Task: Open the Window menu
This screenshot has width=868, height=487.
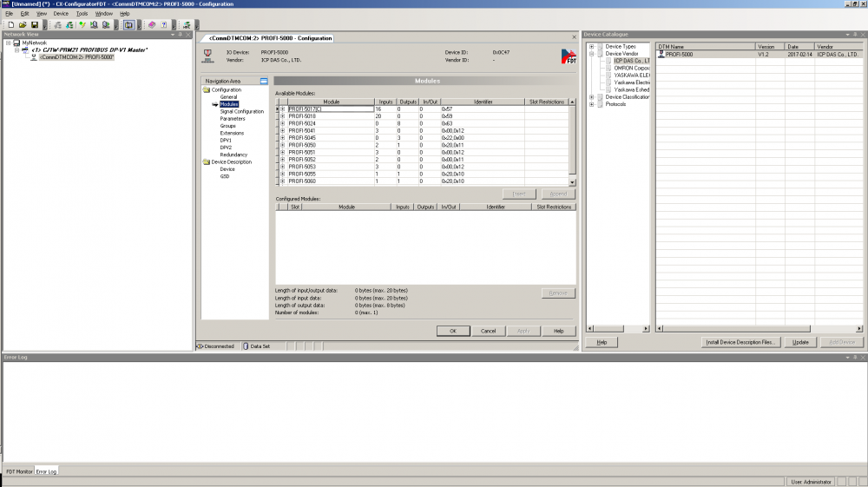Action: coord(103,13)
